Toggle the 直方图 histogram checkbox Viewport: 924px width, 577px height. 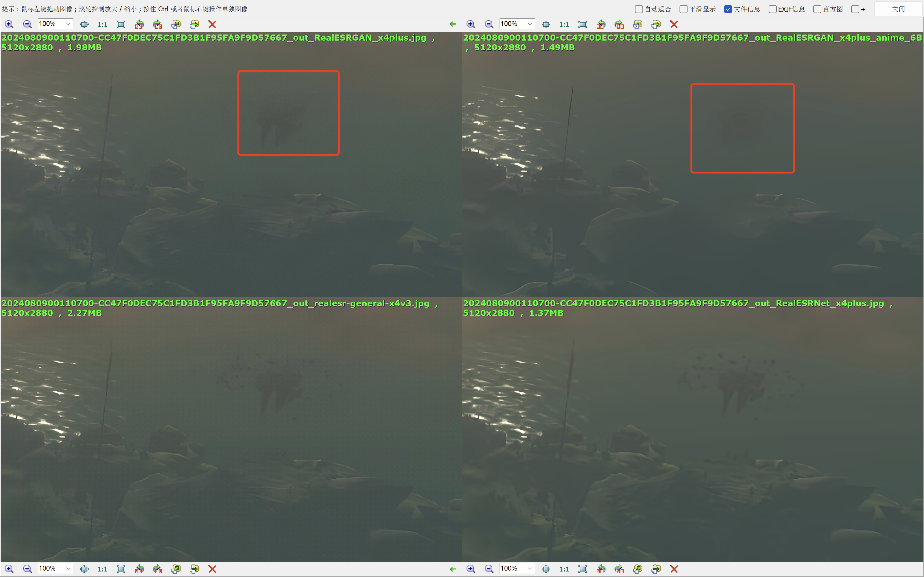[x=817, y=9]
